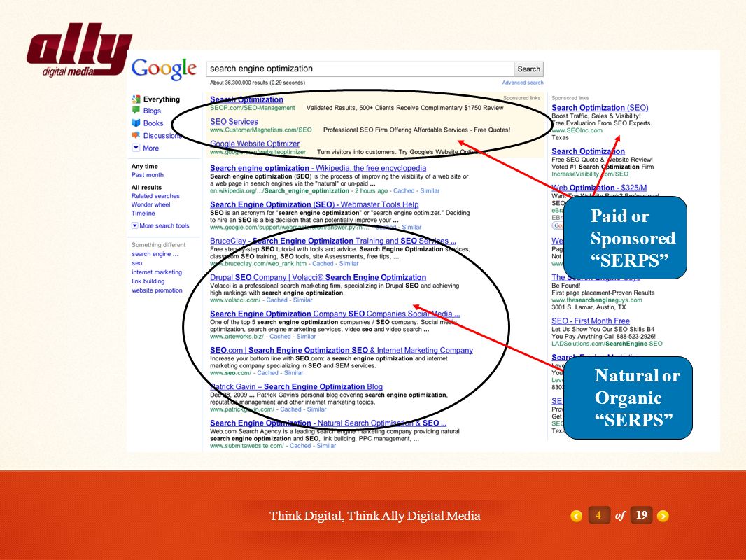Click the Ally Digital Media logo
The width and height of the screenshot is (746, 560).
pyautogui.click(x=79, y=50)
